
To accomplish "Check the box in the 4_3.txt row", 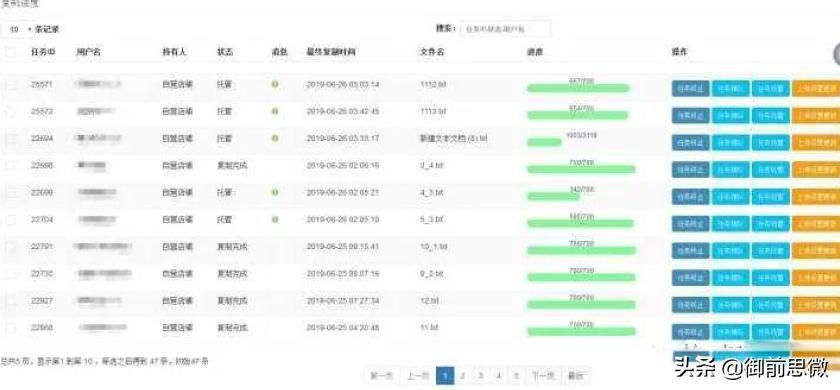I will point(10,192).
